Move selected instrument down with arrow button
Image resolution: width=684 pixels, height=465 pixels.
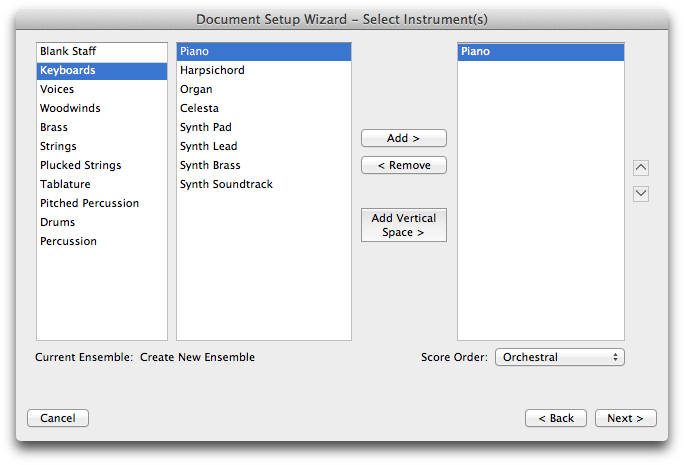[x=640, y=194]
